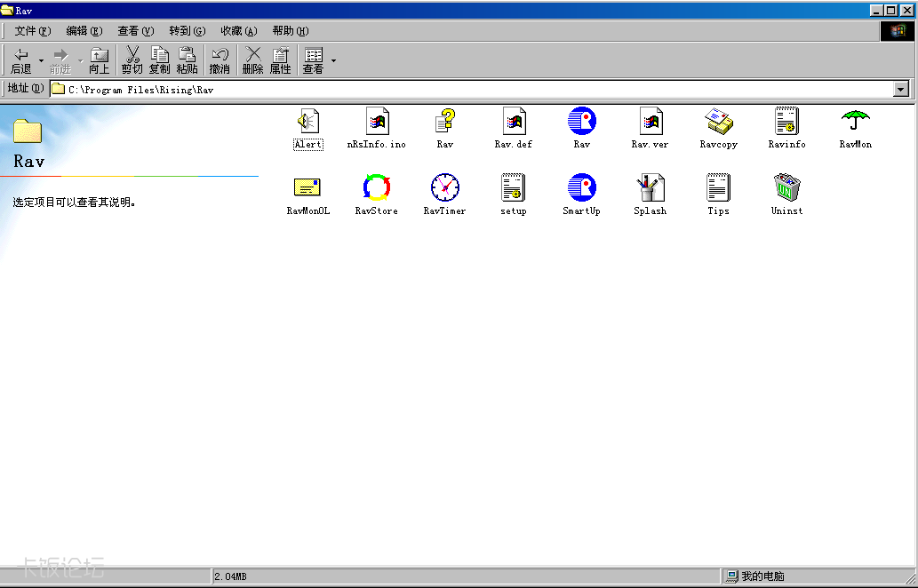Screen dimensions: 918x588
Task: Select the setup configuration file
Action: click(514, 187)
